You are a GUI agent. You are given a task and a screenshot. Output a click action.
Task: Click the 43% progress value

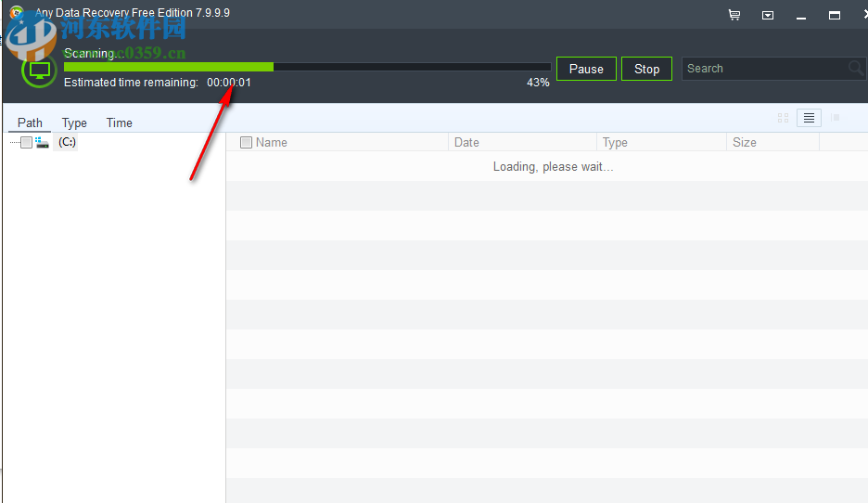538,83
